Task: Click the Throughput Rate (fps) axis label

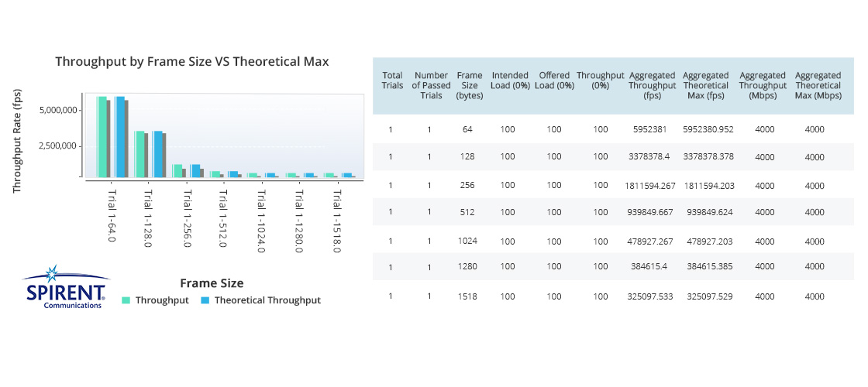Action: click(16, 141)
